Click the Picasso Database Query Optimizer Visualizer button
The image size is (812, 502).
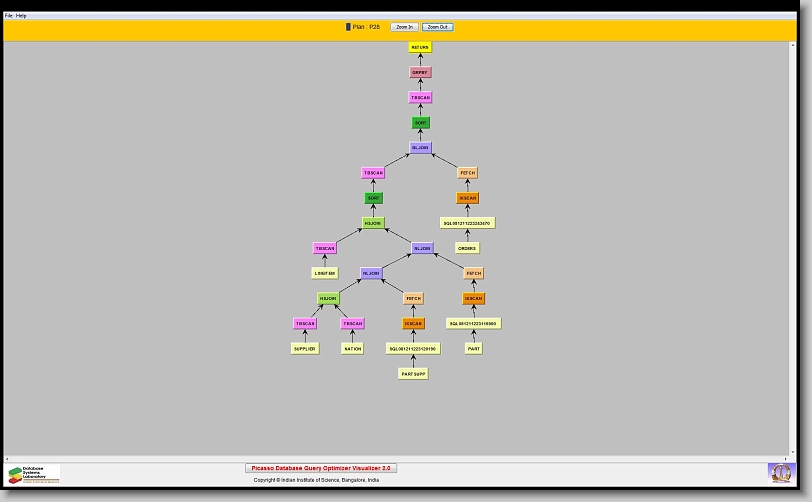(320, 468)
